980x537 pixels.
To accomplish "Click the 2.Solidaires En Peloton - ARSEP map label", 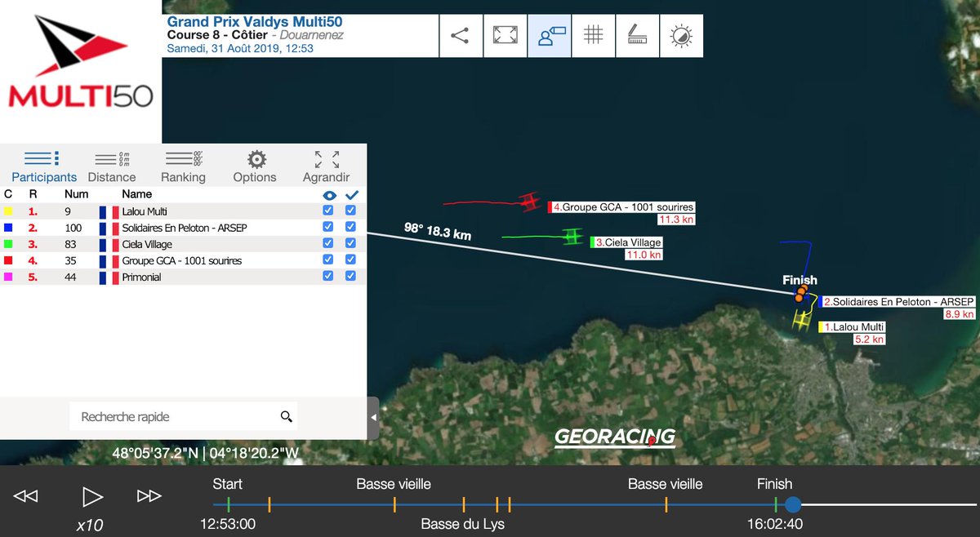I will [898, 302].
